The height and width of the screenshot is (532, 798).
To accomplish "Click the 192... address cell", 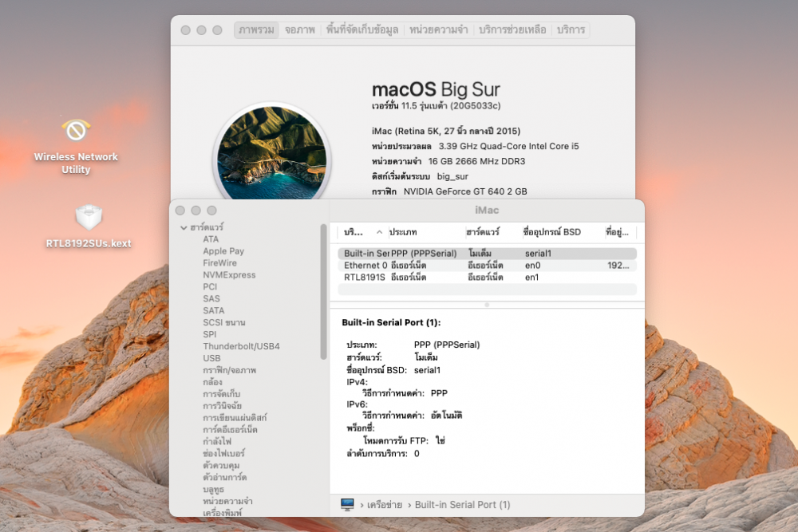I will point(618,266).
